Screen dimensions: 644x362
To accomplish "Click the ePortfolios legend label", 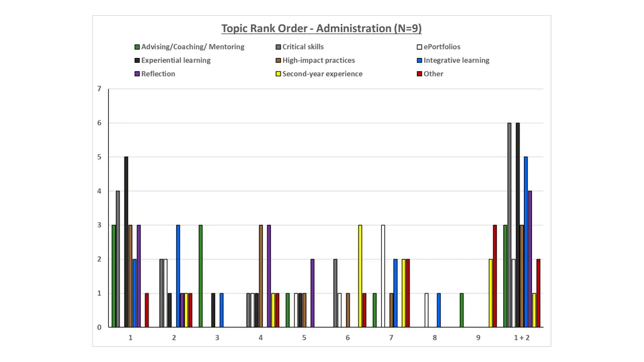I will [442, 47].
